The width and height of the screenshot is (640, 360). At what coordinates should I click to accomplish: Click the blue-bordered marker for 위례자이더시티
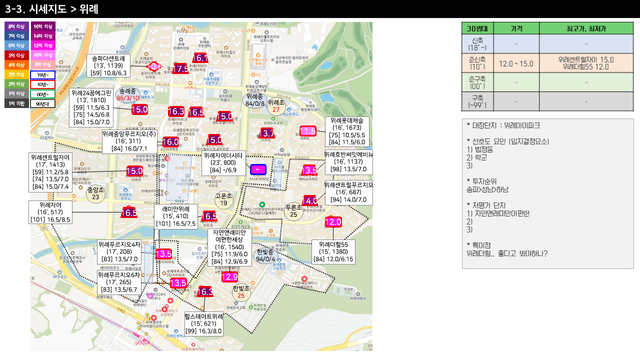coord(258,169)
